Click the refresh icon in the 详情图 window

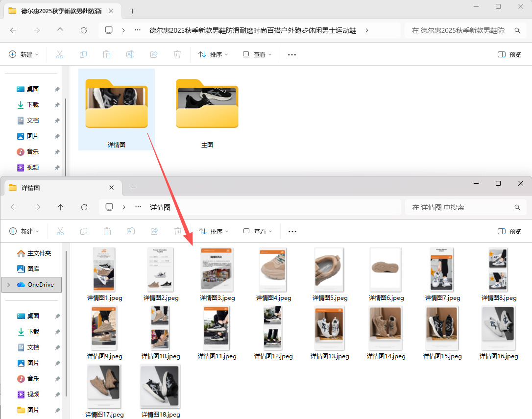click(84, 207)
